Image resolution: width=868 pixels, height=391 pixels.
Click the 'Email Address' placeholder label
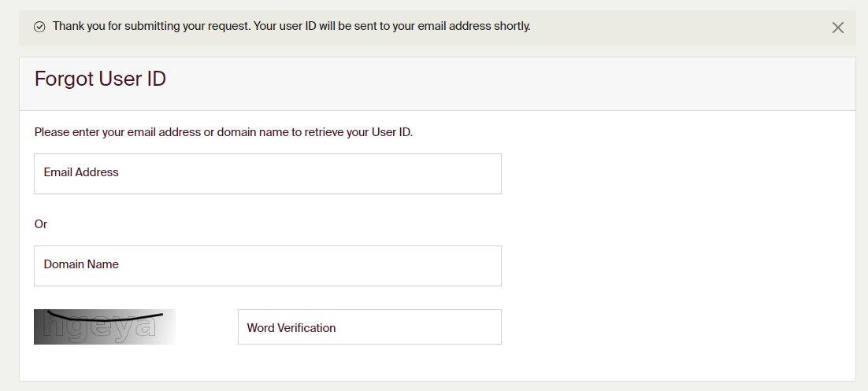point(81,172)
